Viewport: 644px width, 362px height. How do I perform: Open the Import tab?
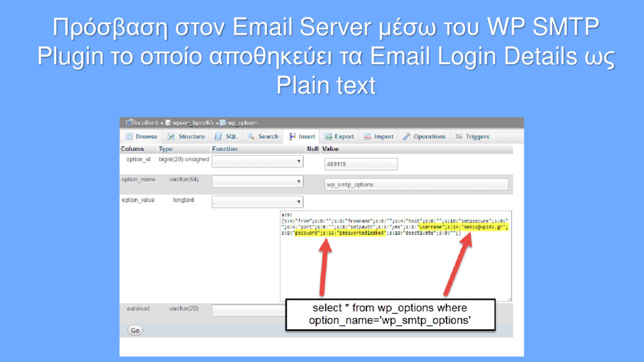point(379,136)
